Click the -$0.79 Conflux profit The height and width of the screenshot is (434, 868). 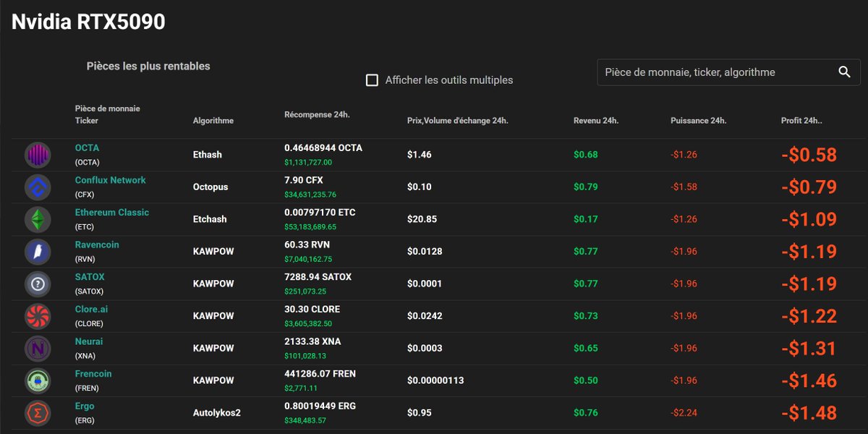click(x=809, y=187)
